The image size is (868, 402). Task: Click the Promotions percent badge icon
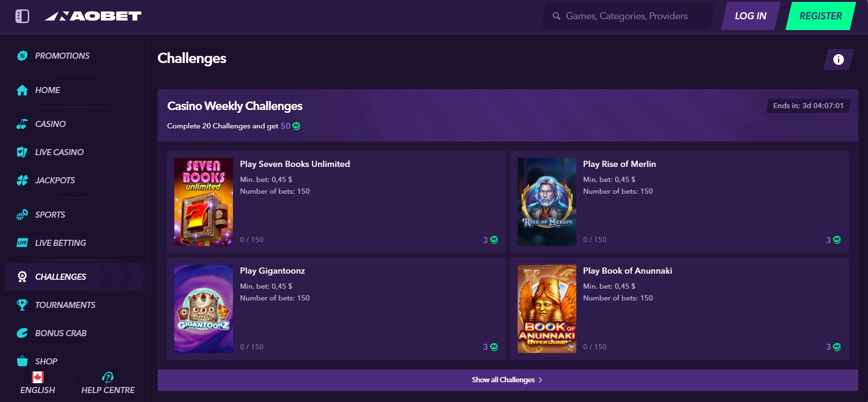[x=22, y=56]
